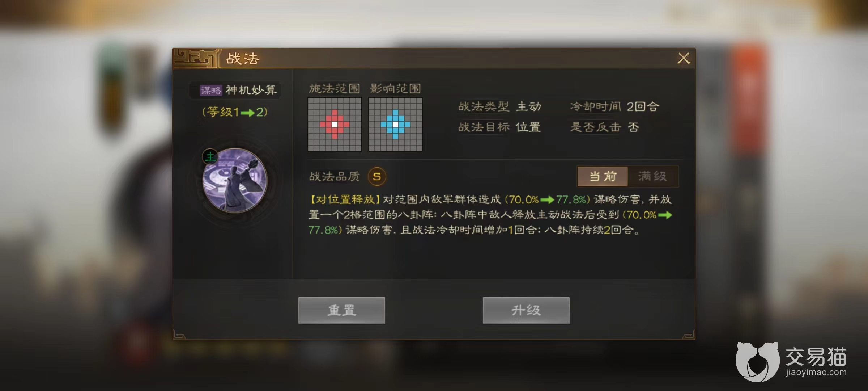868x391 pixels.
Task: Click the blue 影响范围 grid diagram
Action: (x=395, y=124)
